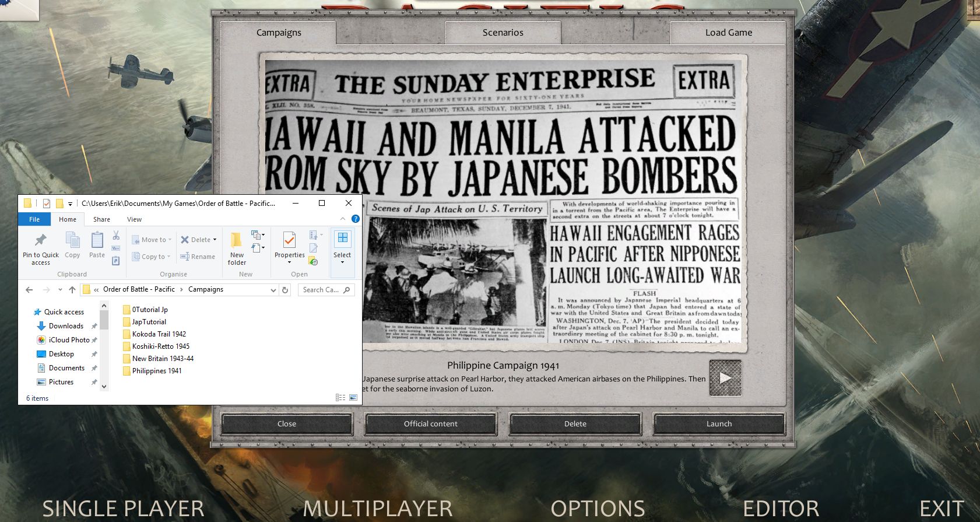This screenshot has height=522, width=980.
Task: Select the New Britain 1943-44 folder
Action: click(159, 359)
